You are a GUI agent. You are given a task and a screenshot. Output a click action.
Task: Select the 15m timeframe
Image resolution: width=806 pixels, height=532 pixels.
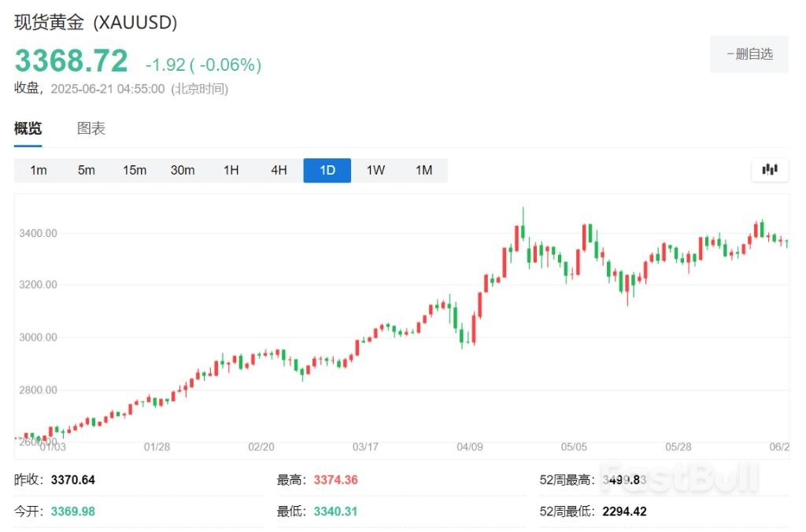tap(134, 170)
